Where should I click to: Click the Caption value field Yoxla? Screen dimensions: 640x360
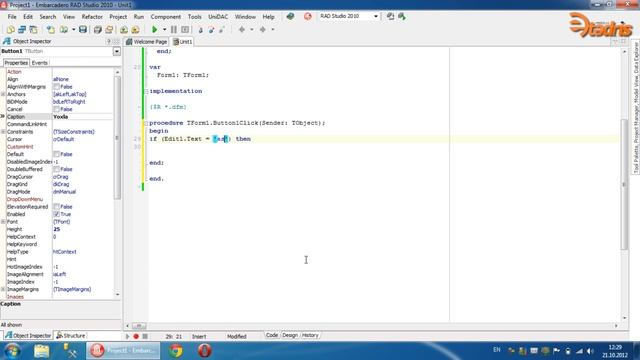tap(82, 117)
